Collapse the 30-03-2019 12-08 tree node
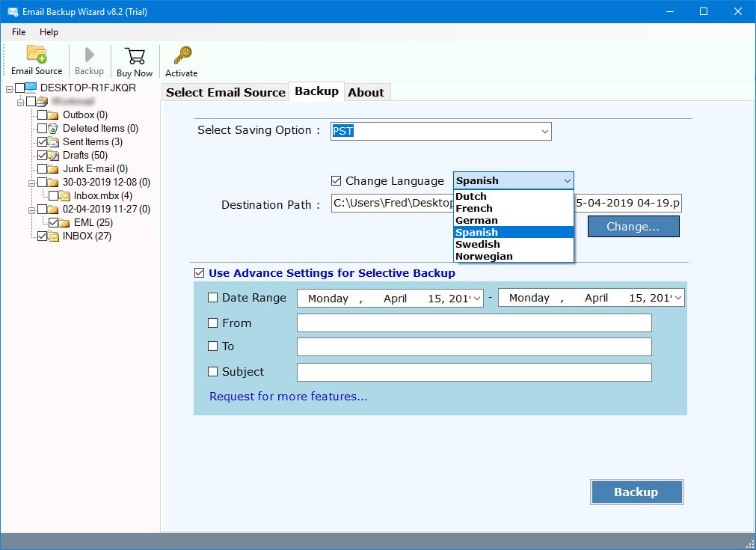This screenshot has width=756, height=550. pyautogui.click(x=32, y=183)
